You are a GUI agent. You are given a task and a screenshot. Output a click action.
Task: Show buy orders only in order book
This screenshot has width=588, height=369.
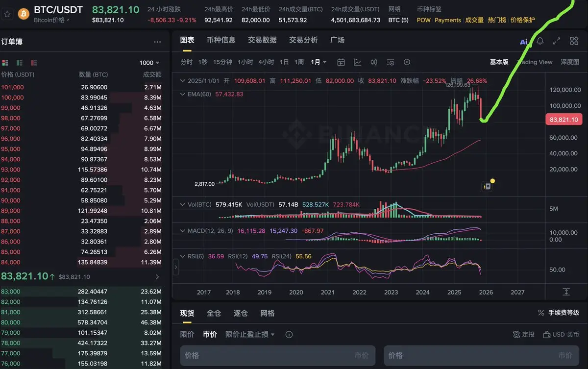point(20,63)
